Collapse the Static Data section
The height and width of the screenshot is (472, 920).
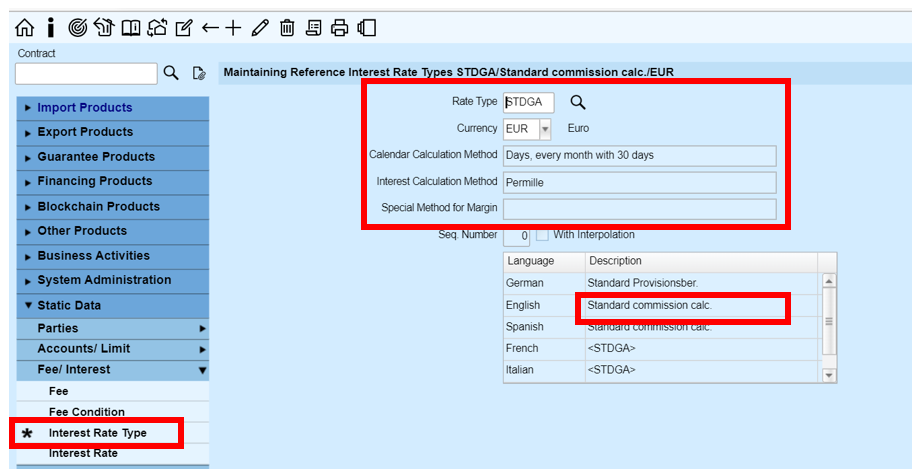[68, 305]
